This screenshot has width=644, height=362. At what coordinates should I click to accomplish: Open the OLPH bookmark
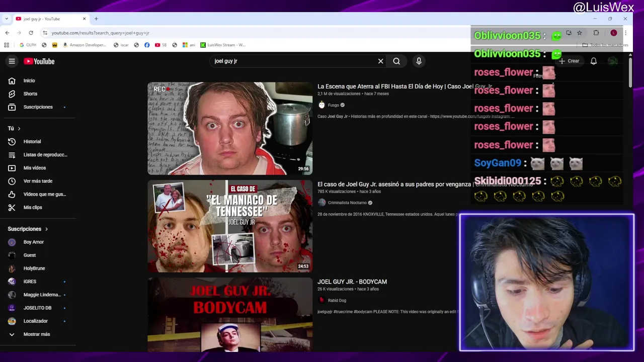28,45
